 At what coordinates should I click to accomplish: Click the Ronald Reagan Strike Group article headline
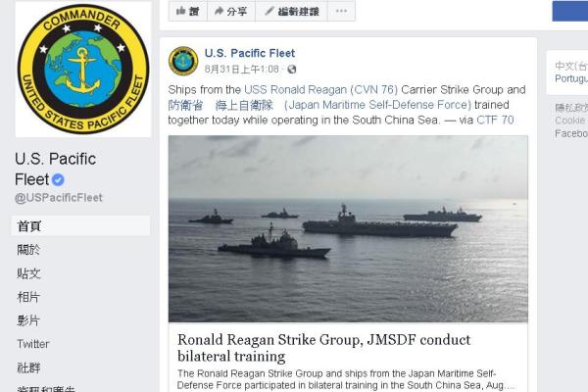click(x=323, y=348)
